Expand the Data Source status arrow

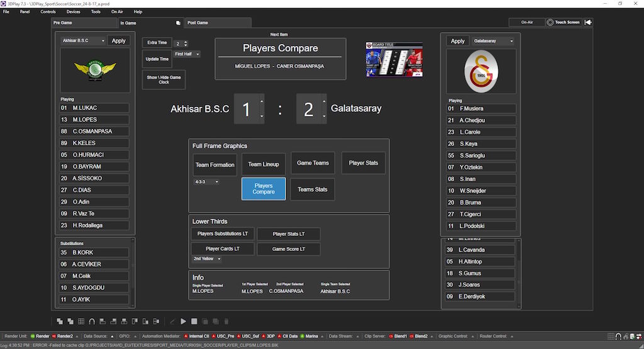click(x=112, y=336)
